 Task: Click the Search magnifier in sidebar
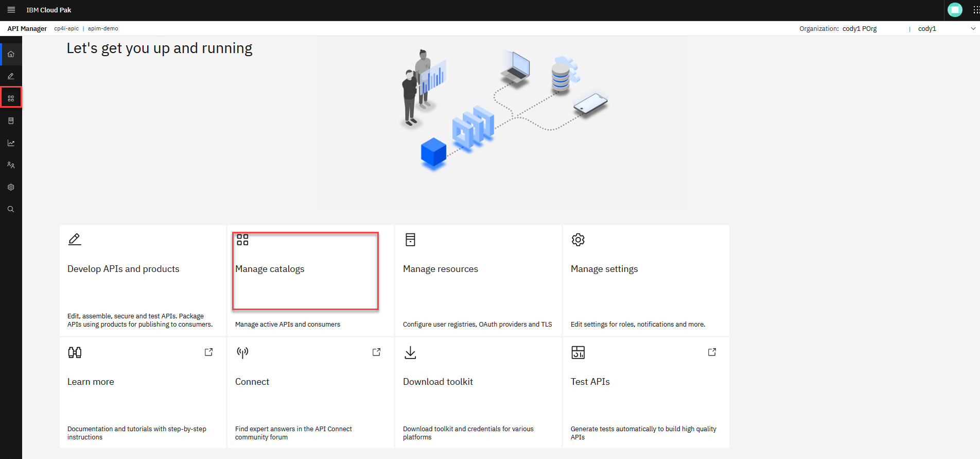point(11,209)
